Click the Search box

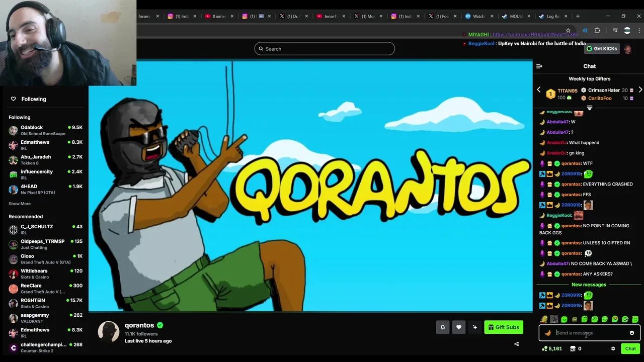point(325,49)
